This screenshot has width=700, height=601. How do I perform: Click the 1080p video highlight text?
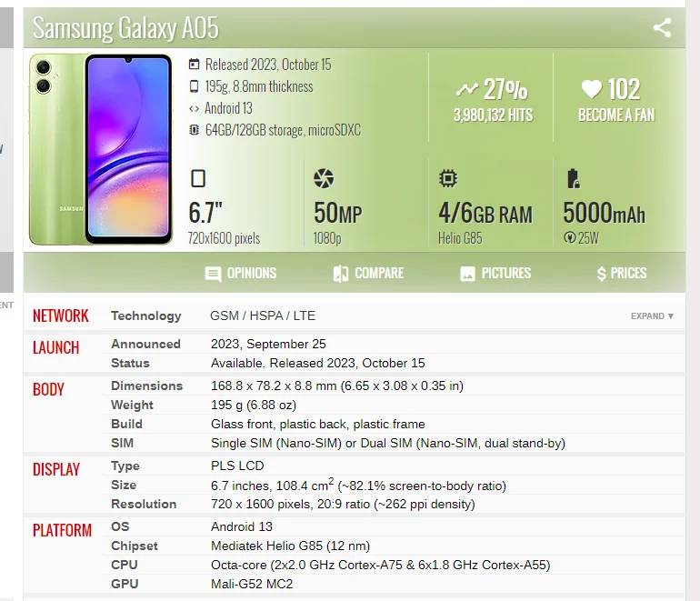coord(326,238)
